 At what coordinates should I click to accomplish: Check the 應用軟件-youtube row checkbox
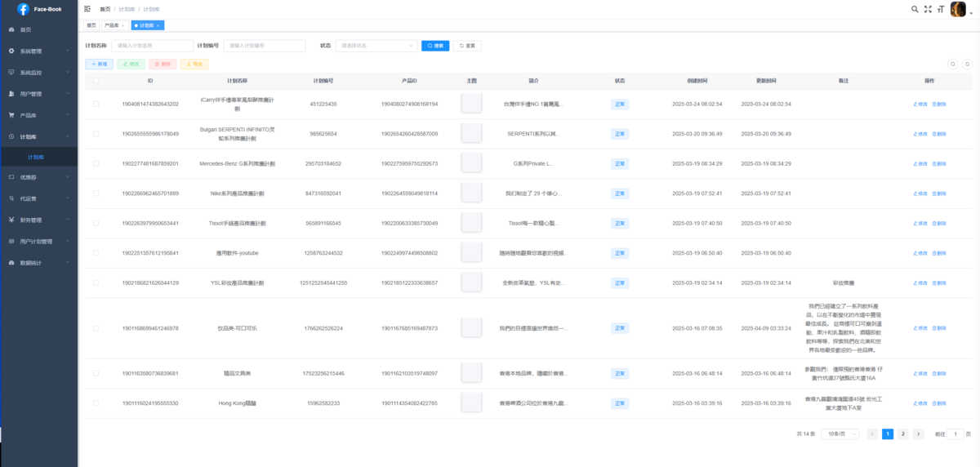pyautogui.click(x=96, y=253)
